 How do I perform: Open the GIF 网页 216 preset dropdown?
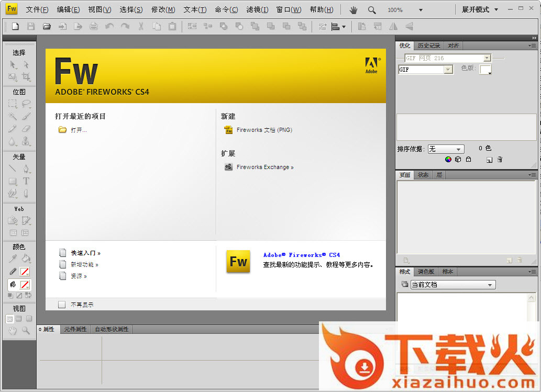pyautogui.click(x=487, y=58)
